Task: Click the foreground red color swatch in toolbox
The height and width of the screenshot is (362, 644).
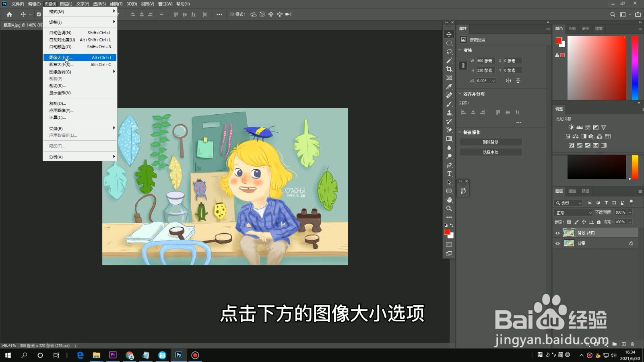Action: pyautogui.click(x=447, y=232)
